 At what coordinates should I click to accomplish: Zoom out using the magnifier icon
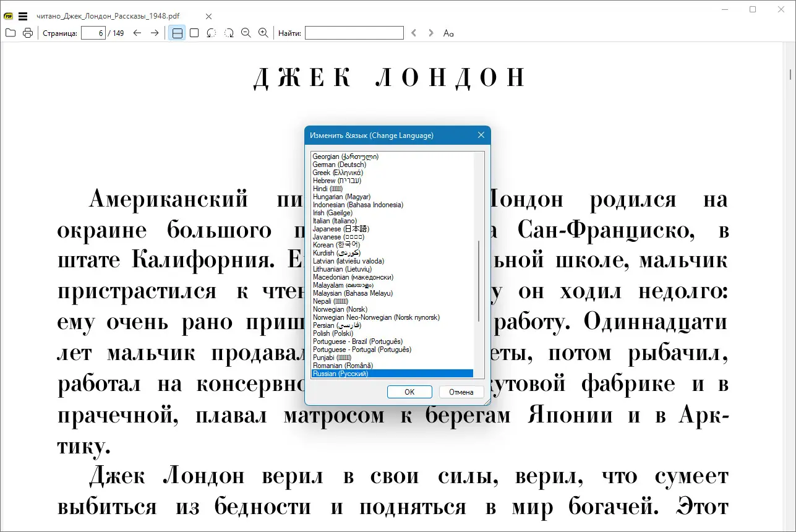coord(246,33)
